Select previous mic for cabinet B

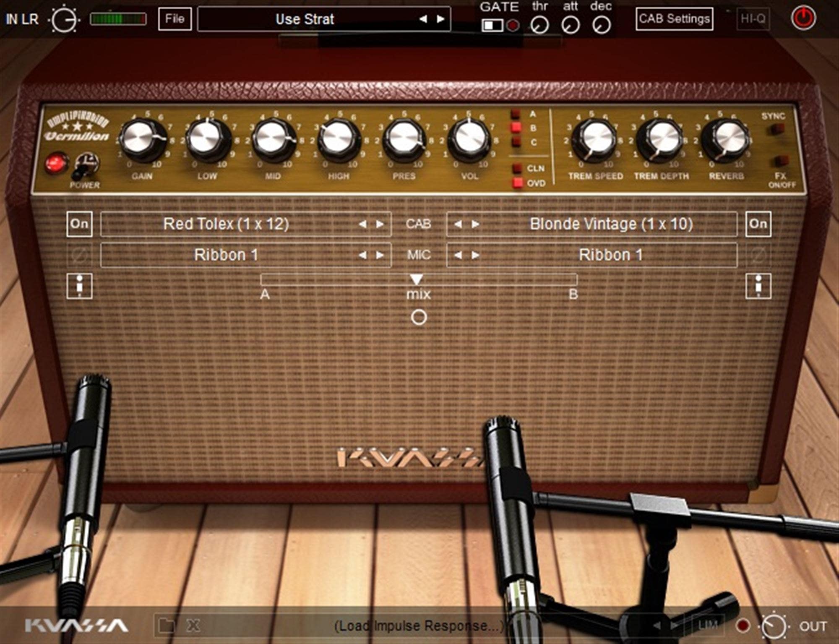(458, 255)
